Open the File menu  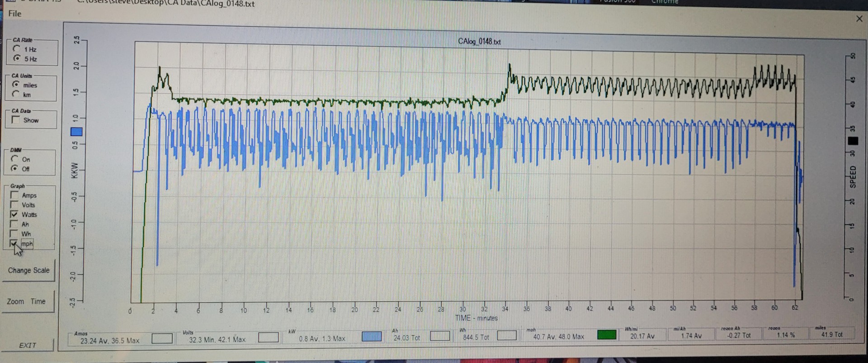click(15, 14)
